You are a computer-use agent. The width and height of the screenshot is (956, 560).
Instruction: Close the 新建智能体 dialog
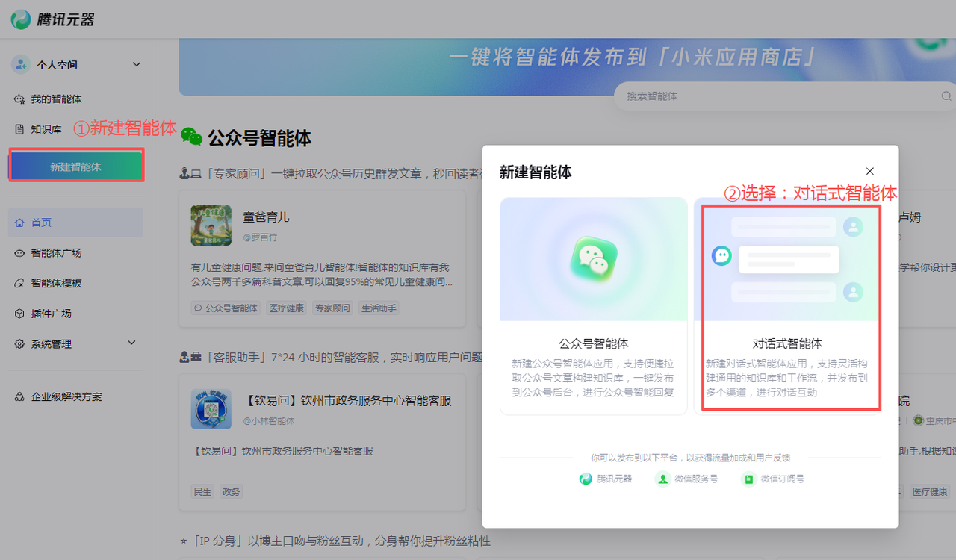pos(869,172)
